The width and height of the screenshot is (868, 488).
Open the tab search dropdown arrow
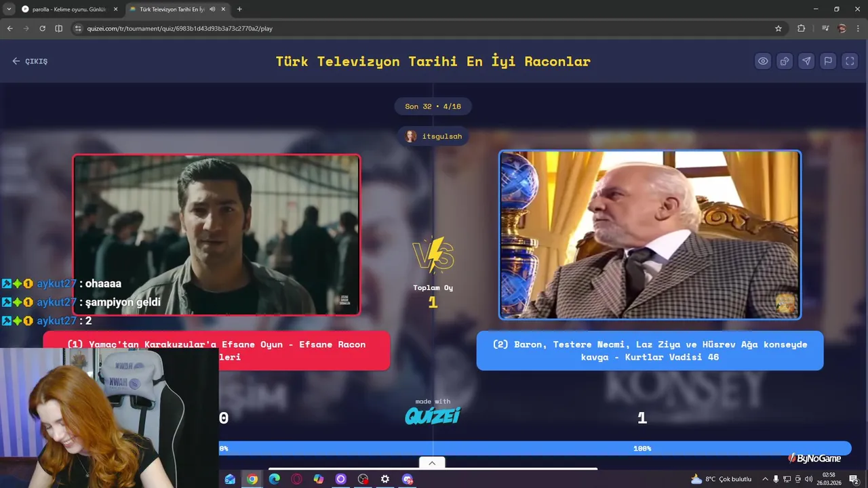[9, 9]
